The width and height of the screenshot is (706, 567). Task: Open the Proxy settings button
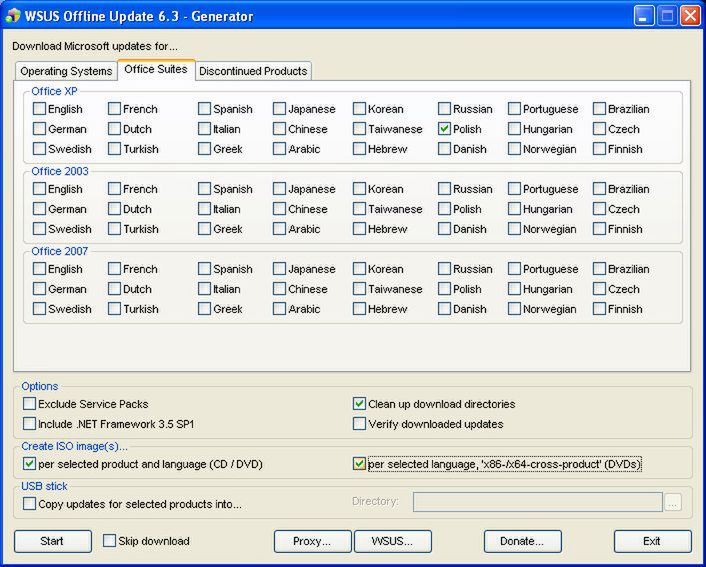coord(312,541)
